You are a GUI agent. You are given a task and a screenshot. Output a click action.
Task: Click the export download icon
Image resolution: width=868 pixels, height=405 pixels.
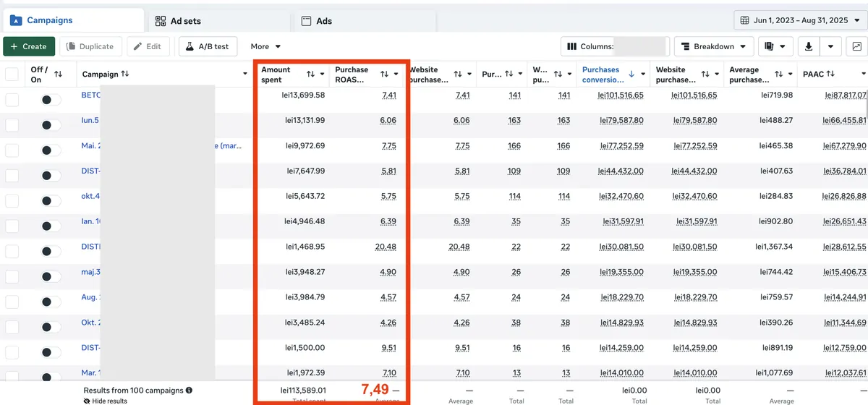click(809, 46)
